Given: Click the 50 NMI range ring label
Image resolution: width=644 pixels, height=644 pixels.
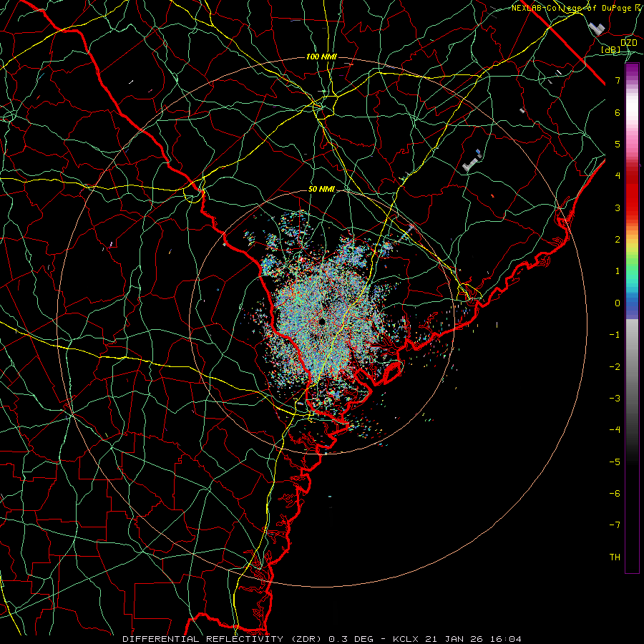Looking at the screenshot, I should click(321, 189).
